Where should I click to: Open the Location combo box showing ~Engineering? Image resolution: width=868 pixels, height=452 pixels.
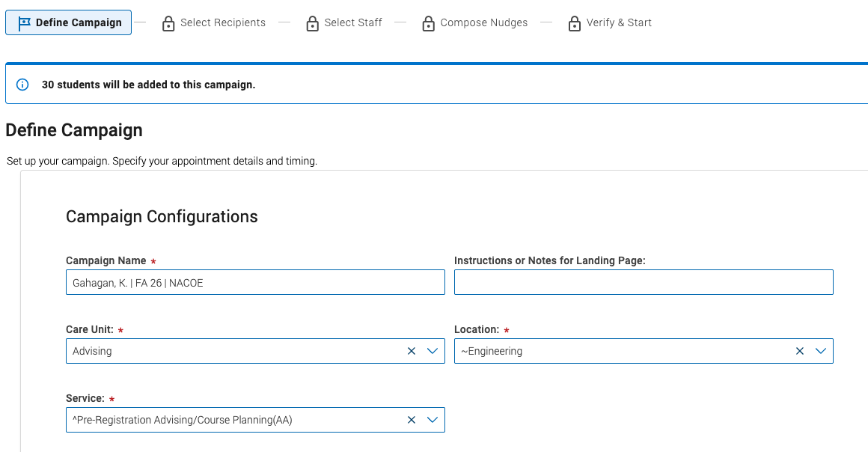click(644, 351)
